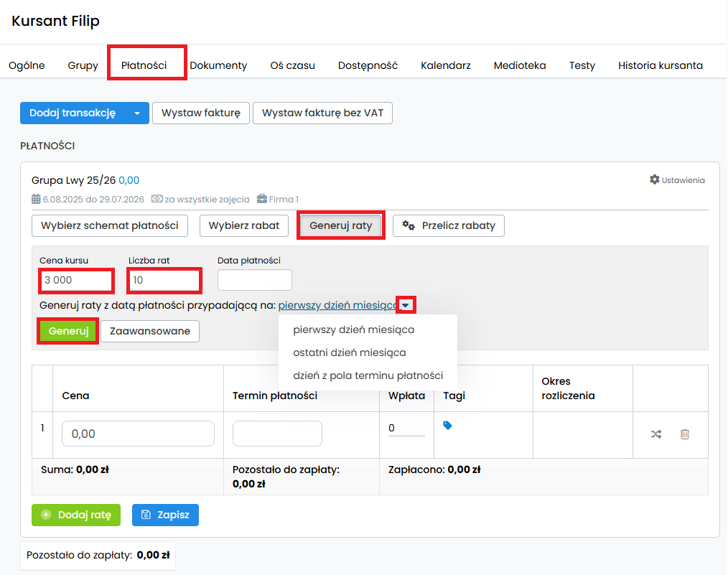Choose 'dzień z pola terminu płatności' option
The width and height of the screenshot is (728, 575).
(x=368, y=375)
